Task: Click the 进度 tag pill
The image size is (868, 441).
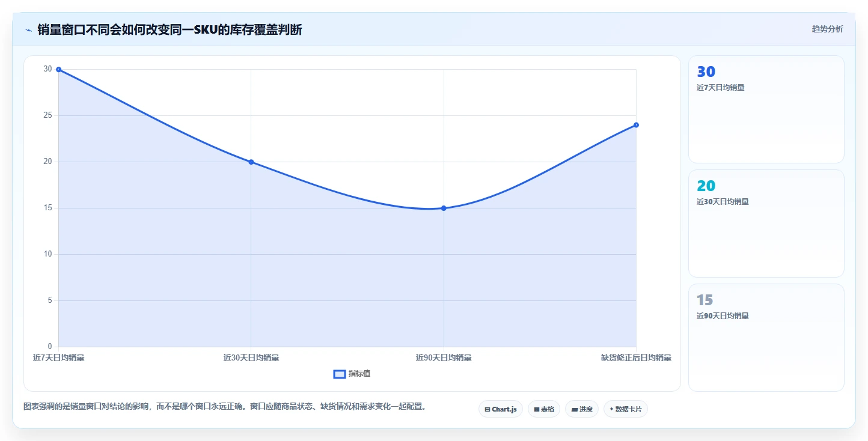Action: tap(582, 409)
